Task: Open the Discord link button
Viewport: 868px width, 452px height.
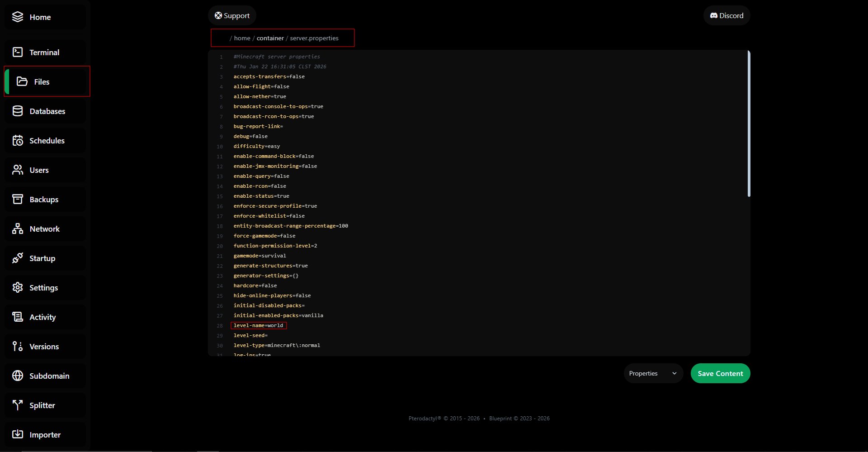Action: pyautogui.click(x=726, y=15)
